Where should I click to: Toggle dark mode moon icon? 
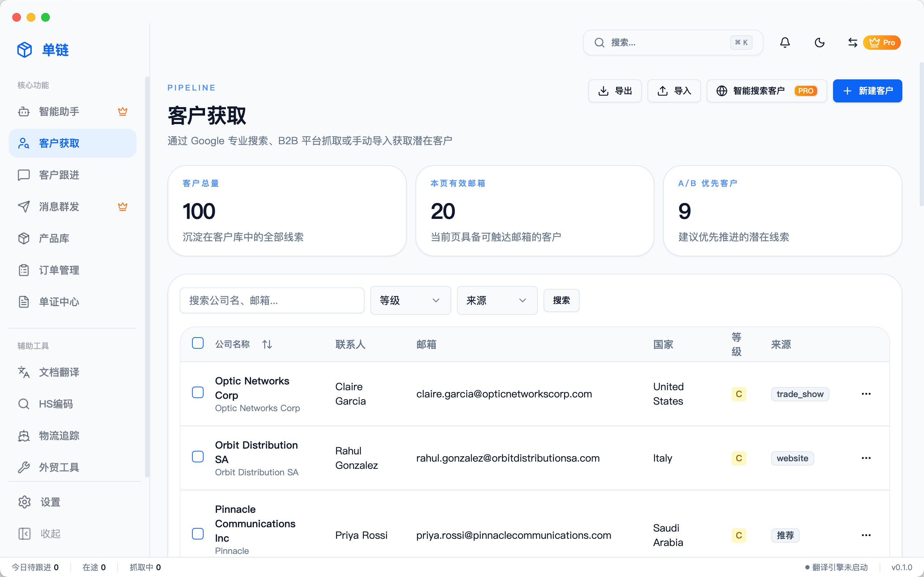[819, 42]
